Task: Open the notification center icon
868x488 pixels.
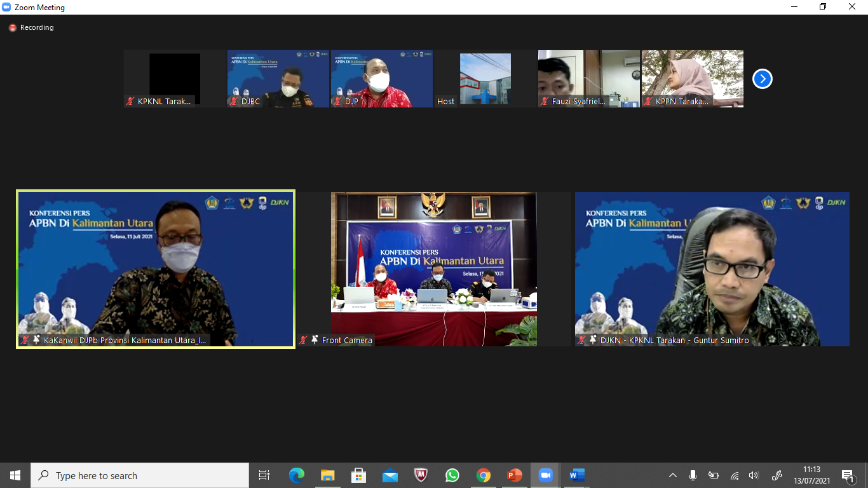Action: pos(848,475)
